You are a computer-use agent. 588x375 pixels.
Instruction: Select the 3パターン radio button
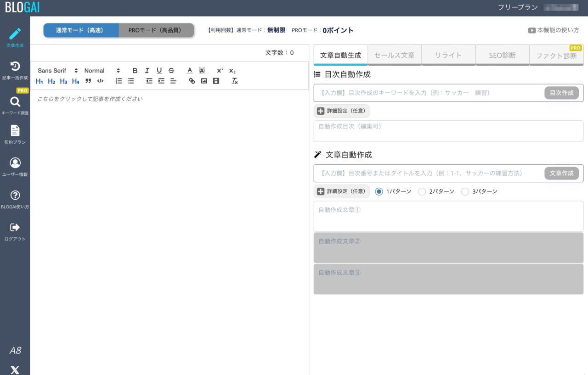(465, 191)
